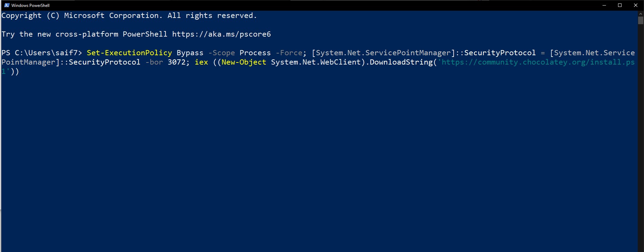
Task: Click the DownloadString method text
Action: (x=401, y=62)
